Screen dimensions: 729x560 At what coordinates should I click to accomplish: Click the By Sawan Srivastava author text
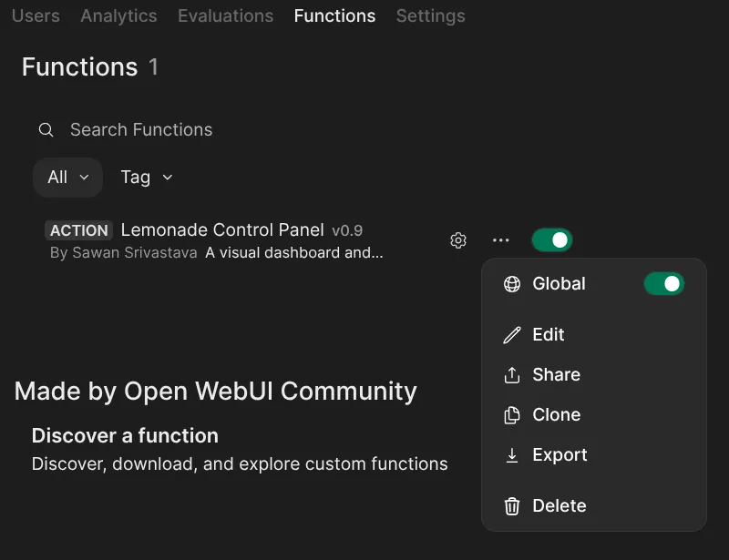click(124, 253)
